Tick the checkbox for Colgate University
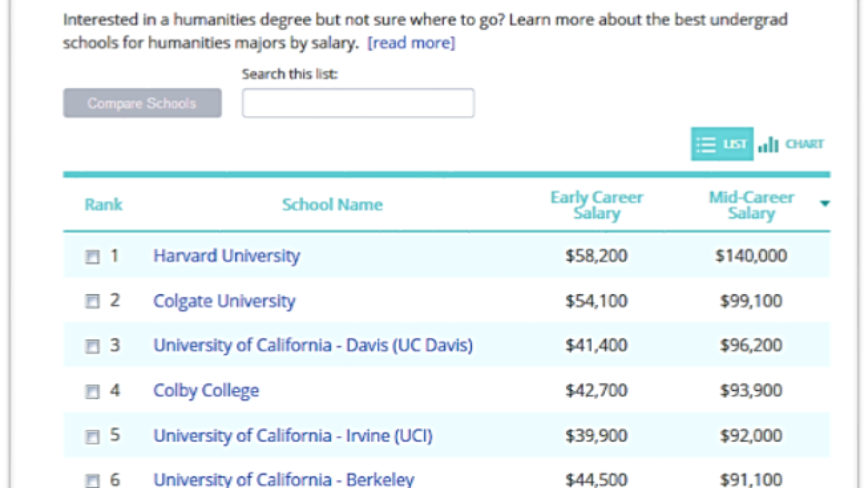868x488 pixels. point(92,302)
